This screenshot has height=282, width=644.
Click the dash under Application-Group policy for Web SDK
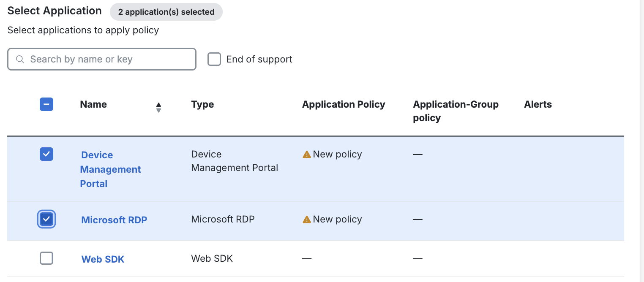(x=417, y=258)
